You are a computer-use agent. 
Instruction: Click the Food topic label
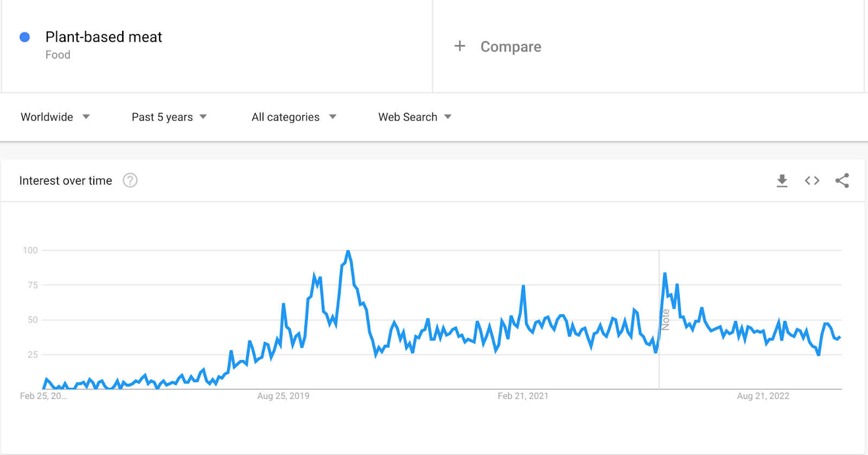point(58,55)
